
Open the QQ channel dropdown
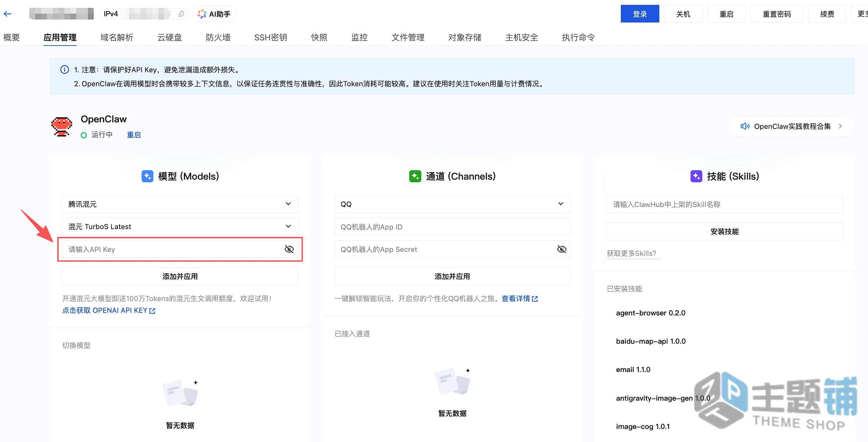coord(452,204)
